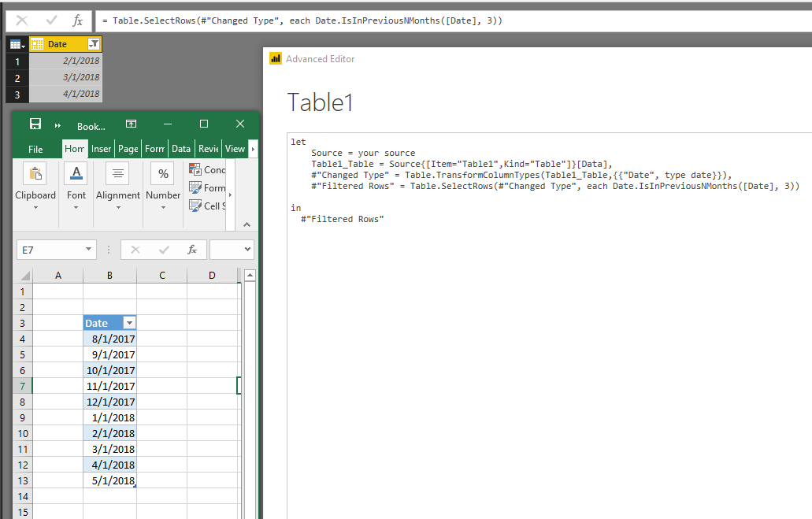Open Format as Table
The width and height of the screenshot is (812, 519).
(207, 187)
